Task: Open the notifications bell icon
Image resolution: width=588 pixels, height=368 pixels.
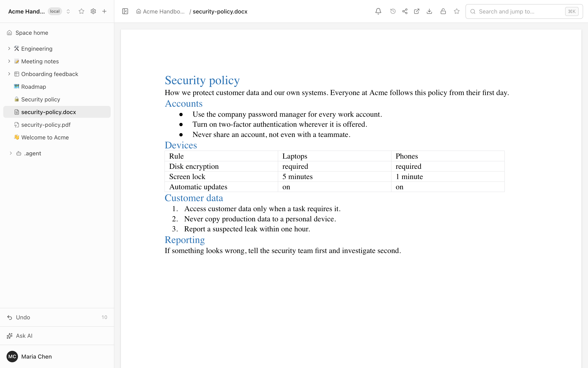Action: tap(378, 11)
